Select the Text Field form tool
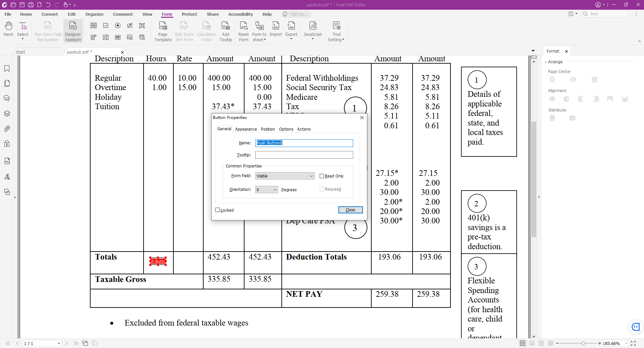Viewport: 644px width, 348px height. (x=142, y=25)
